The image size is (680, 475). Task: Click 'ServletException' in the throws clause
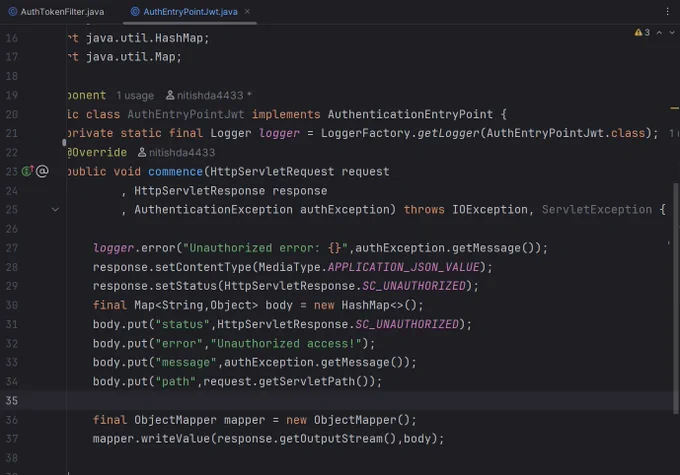[x=597, y=210]
